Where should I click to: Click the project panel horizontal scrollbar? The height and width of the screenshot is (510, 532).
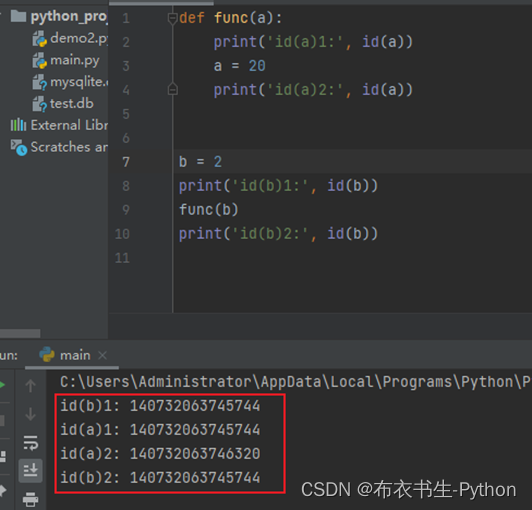(x=20, y=334)
